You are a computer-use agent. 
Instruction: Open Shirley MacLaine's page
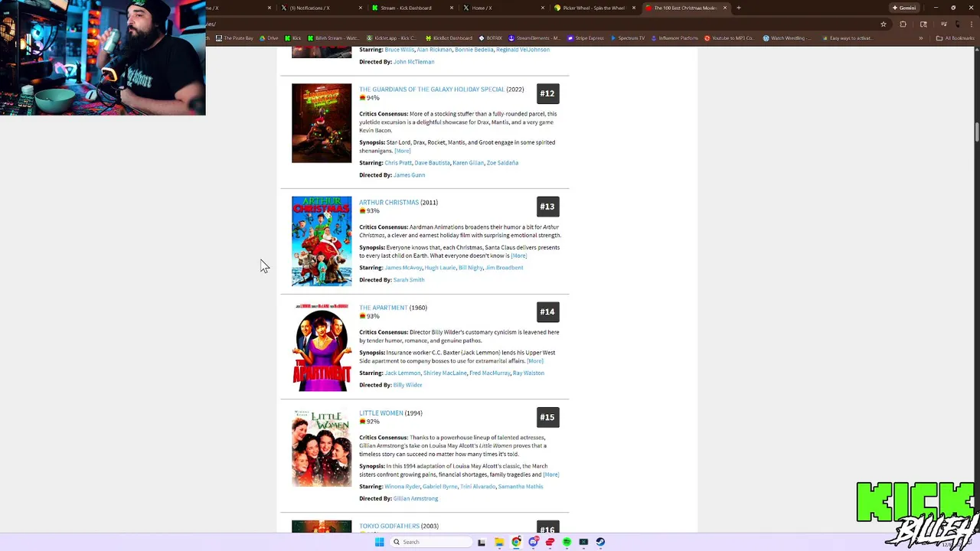[x=445, y=373]
